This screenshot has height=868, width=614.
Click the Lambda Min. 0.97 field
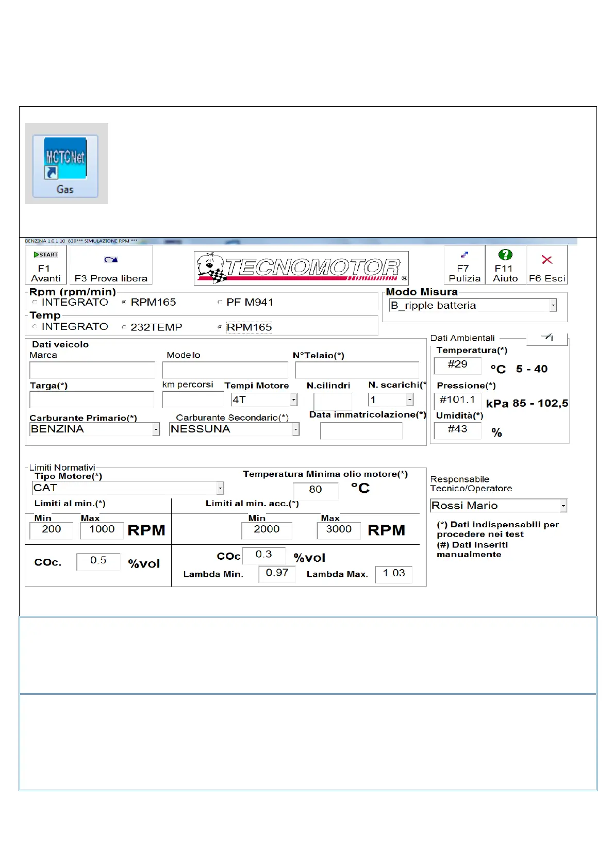point(277,574)
